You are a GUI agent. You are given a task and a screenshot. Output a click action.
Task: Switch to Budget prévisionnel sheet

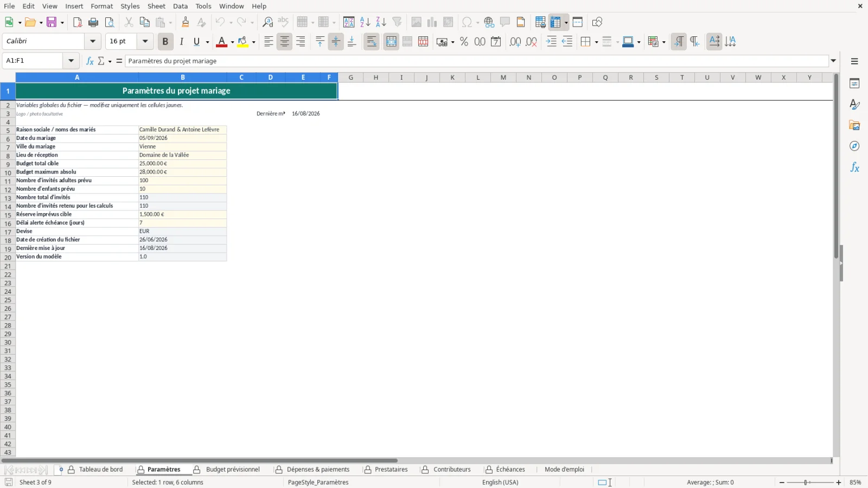[x=233, y=470]
